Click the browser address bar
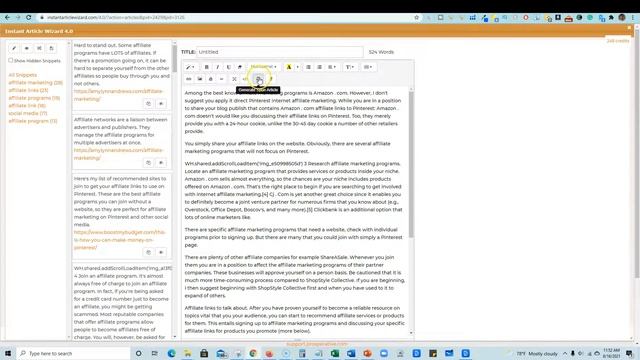The height and width of the screenshot is (360, 640). tap(229, 18)
